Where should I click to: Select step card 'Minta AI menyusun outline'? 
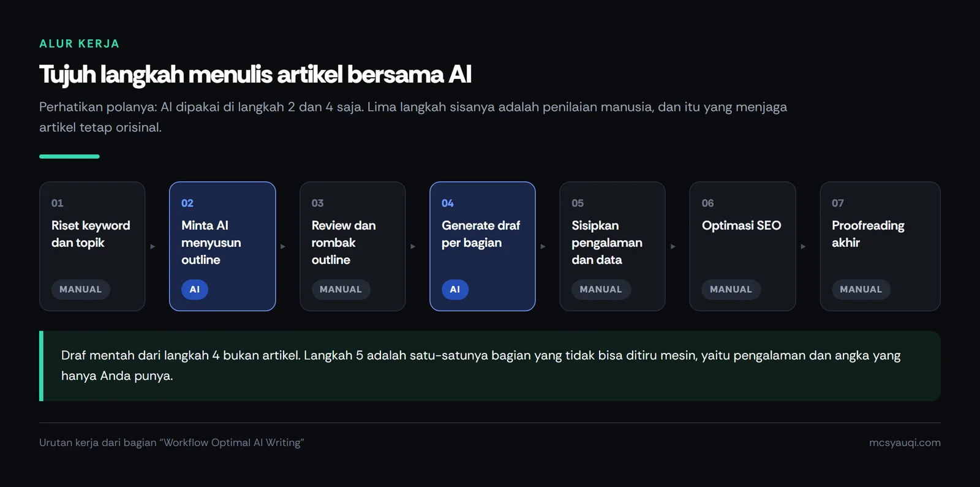pyautogui.click(x=222, y=246)
